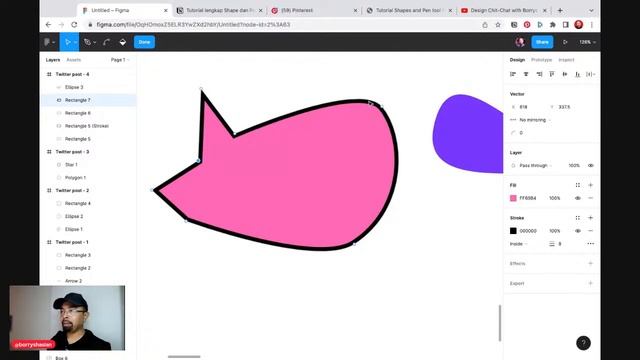This screenshot has width=640, height=360.
Task: Click Align left icon
Action: (x=513, y=74)
